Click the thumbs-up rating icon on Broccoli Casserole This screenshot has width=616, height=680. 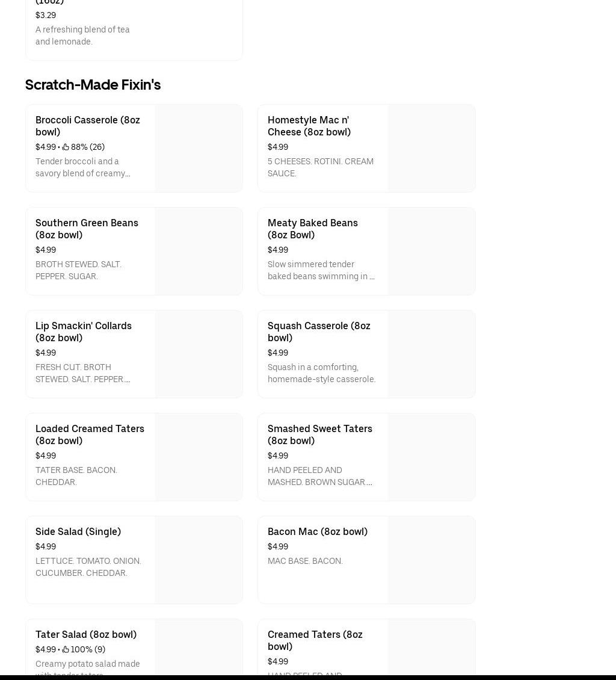click(x=66, y=146)
